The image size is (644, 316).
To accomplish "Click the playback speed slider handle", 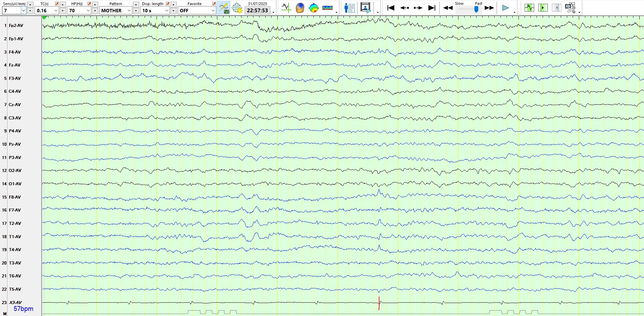I will point(476,10).
